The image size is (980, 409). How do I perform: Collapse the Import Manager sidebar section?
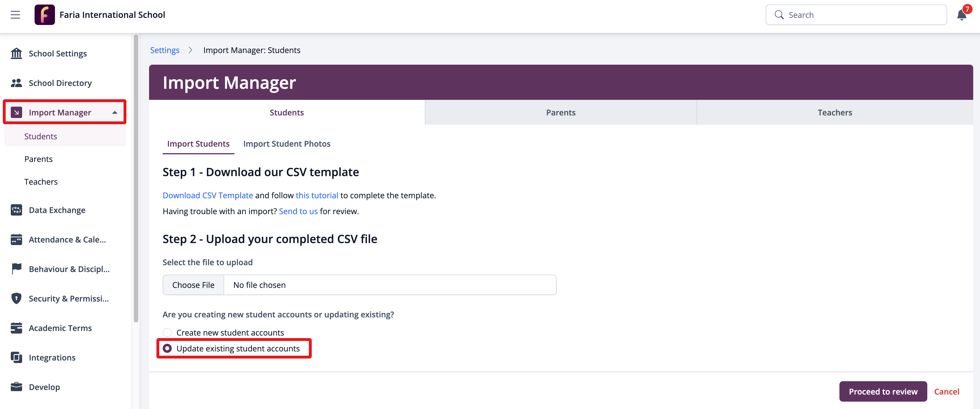tap(114, 112)
